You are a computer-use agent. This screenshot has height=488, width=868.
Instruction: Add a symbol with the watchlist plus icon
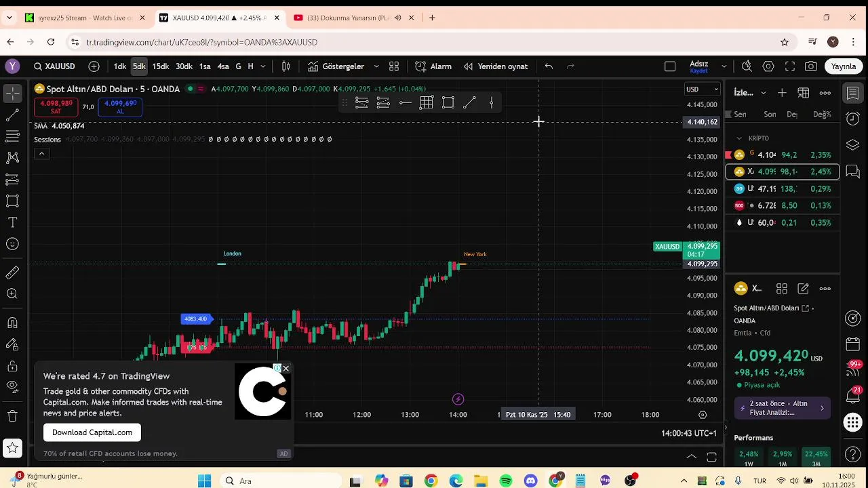tap(782, 93)
